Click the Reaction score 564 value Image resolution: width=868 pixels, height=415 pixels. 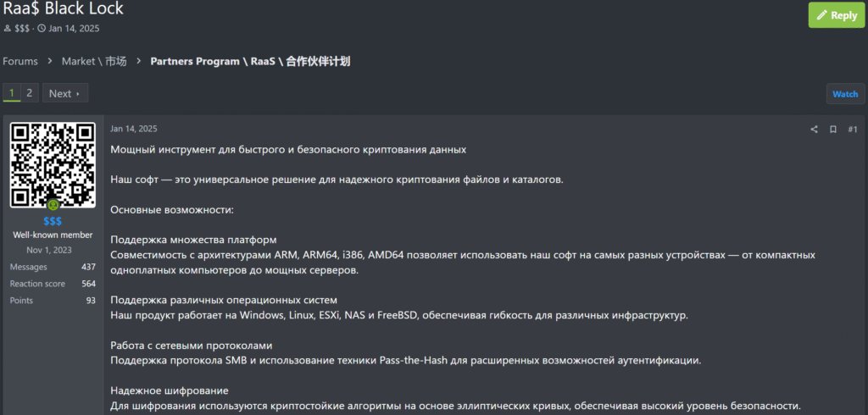(x=88, y=284)
